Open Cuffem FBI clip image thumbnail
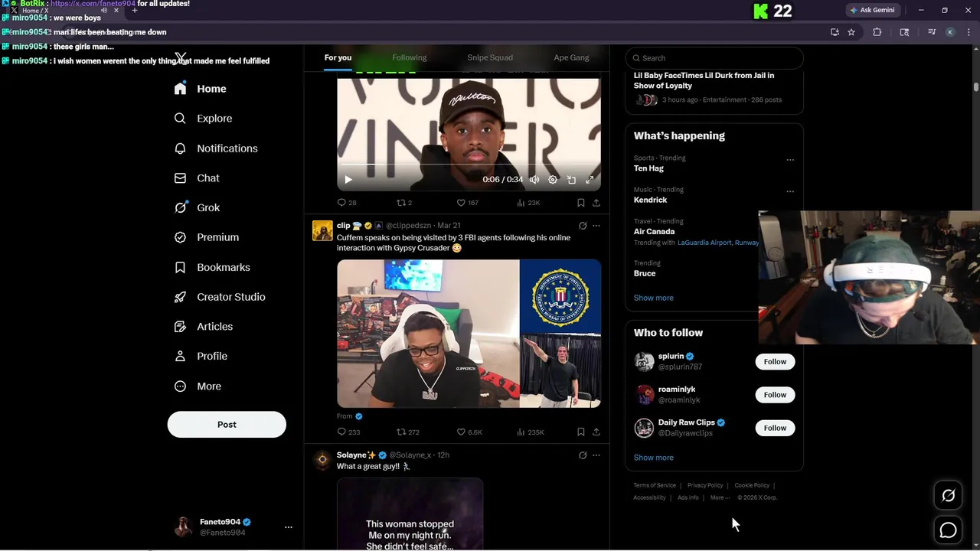980x551 pixels. click(469, 334)
